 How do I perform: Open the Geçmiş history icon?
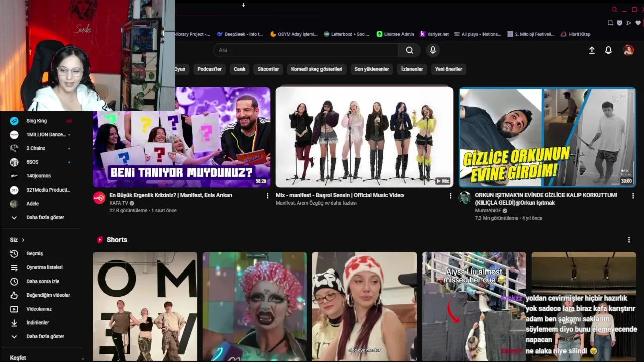click(x=14, y=254)
